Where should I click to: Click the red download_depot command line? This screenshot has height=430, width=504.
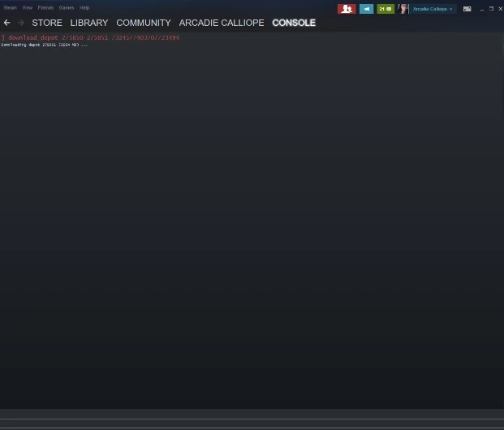[x=90, y=37]
